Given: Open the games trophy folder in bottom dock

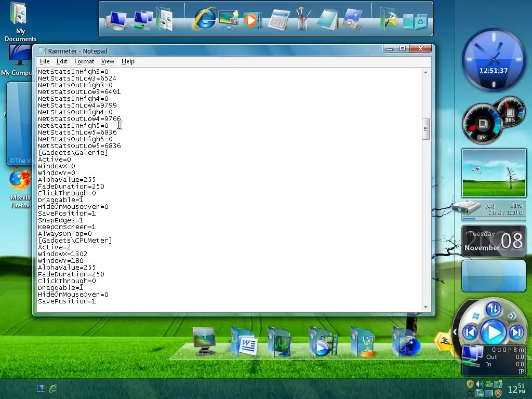Looking at the screenshot, I should 363,342.
